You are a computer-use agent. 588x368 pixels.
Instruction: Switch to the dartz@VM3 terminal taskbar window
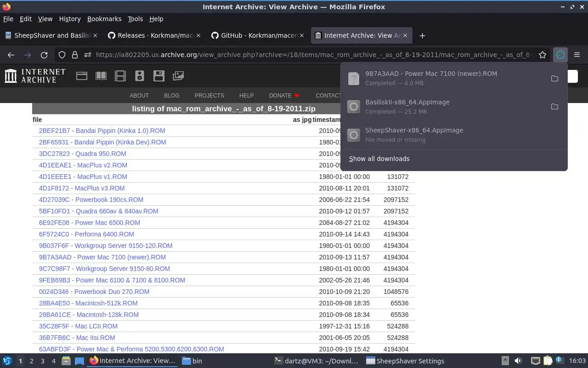coord(316,361)
